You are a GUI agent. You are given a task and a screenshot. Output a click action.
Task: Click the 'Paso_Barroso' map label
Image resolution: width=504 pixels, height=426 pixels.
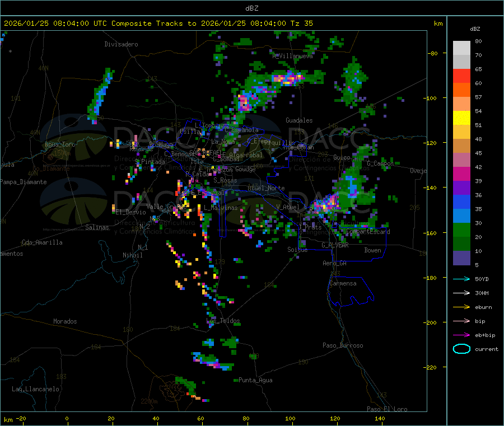pyautogui.click(x=343, y=345)
